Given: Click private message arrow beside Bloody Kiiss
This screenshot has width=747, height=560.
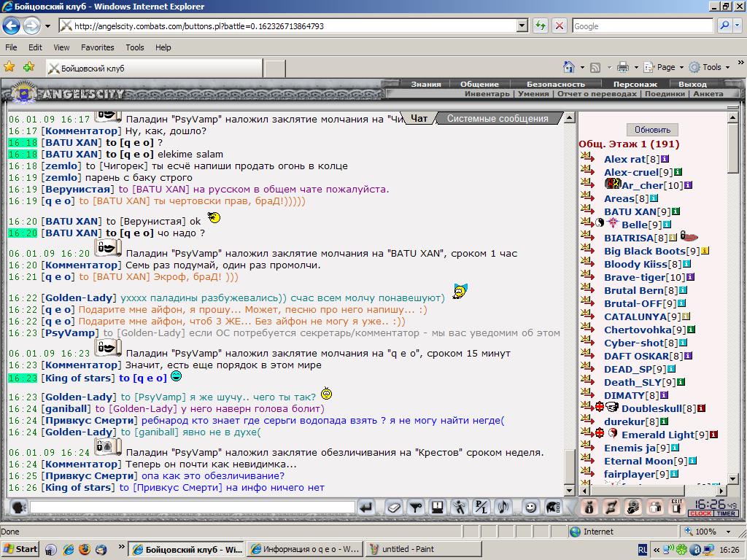Looking at the screenshot, I should coord(587,263).
